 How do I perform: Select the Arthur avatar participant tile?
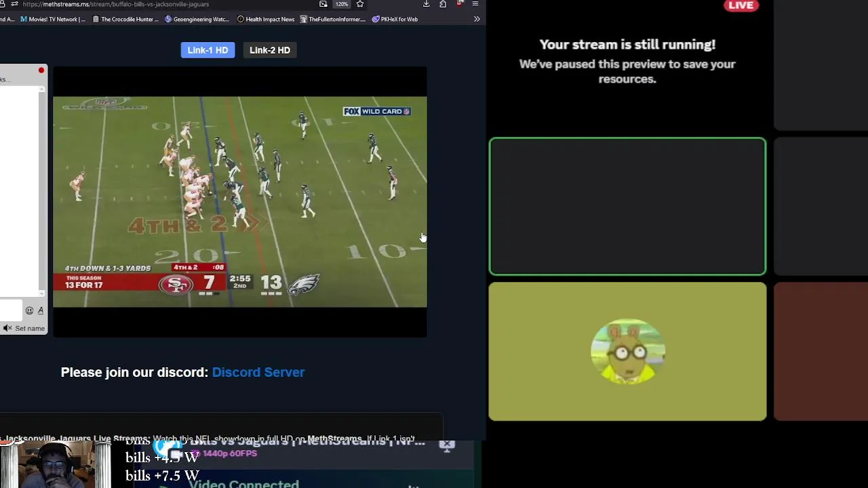pyautogui.click(x=627, y=352)
